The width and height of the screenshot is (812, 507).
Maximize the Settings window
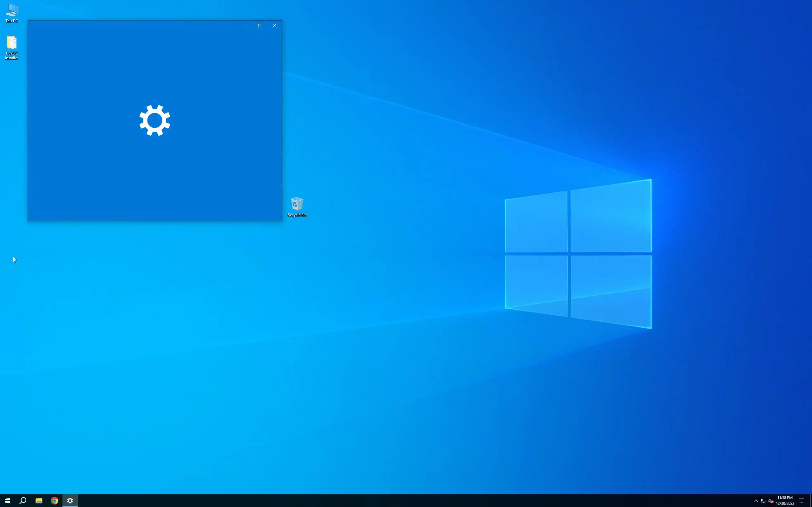pos(260,26)
